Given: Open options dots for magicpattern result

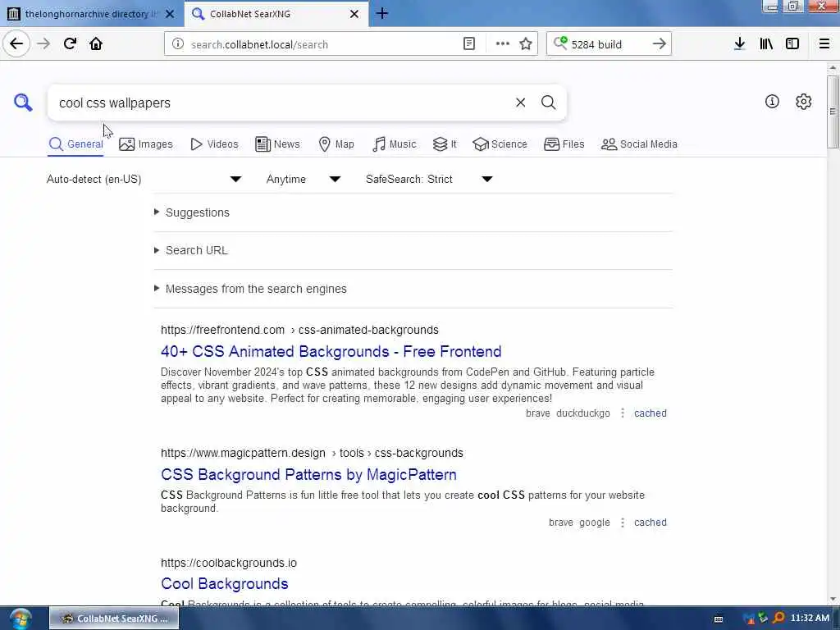Looking at the screenshot, I should [x=622, y=523].
